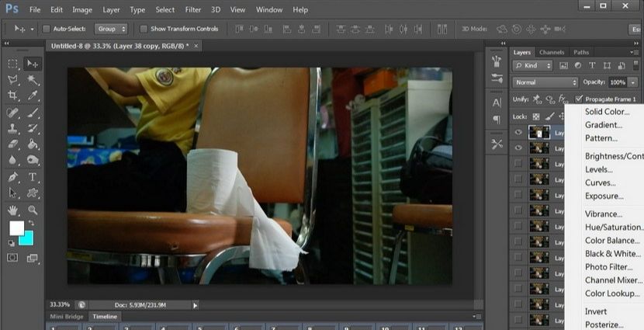The height and width of the screenshot is (330, 644).
Task: Click the Auto-Align Layers icon
Action: pos(442,29)
